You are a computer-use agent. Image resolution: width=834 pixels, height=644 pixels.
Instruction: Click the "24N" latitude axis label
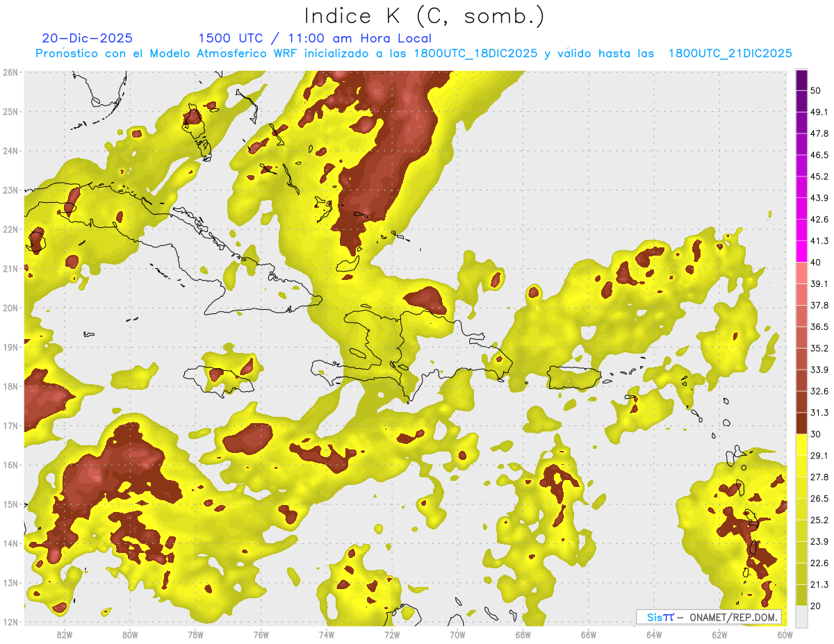coord(11,151)
